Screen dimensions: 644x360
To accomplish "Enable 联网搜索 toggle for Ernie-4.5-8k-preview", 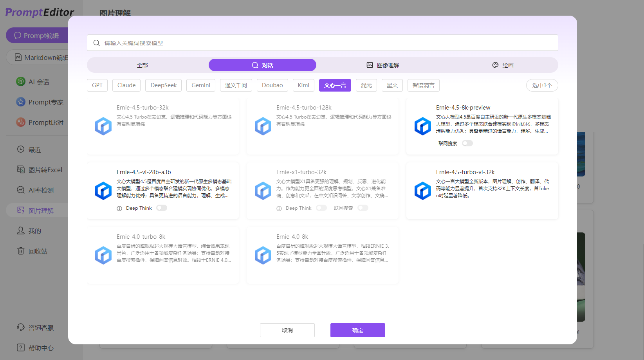I will click(467, 143).
